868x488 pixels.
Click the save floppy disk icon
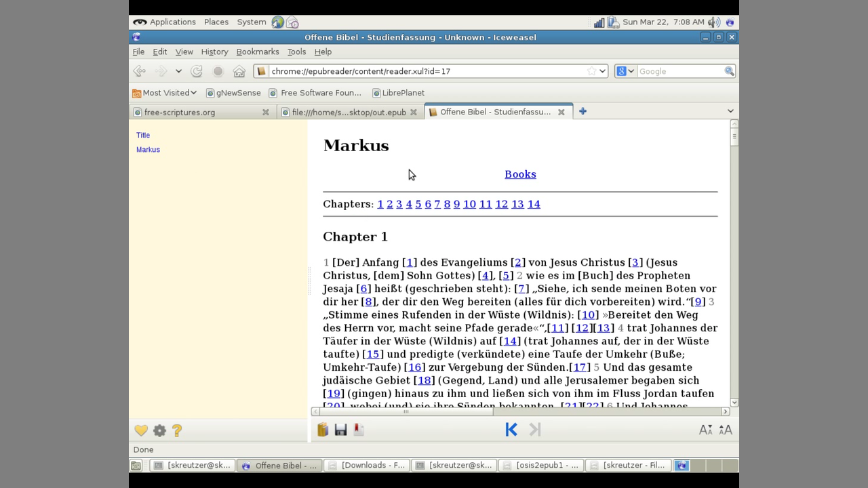340,430
